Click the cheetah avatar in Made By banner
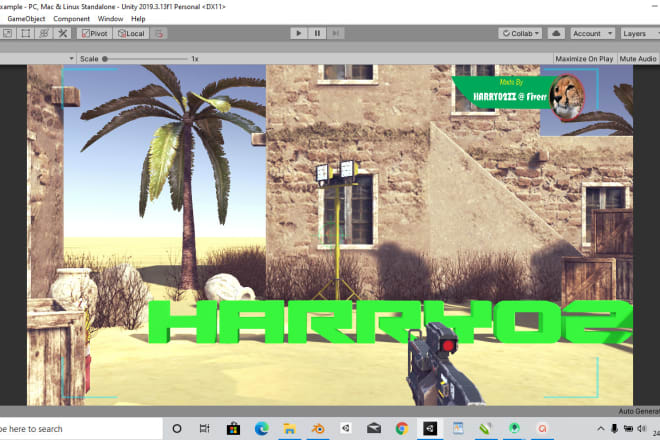This screenshot has width=660, height=440. [567, 97]
